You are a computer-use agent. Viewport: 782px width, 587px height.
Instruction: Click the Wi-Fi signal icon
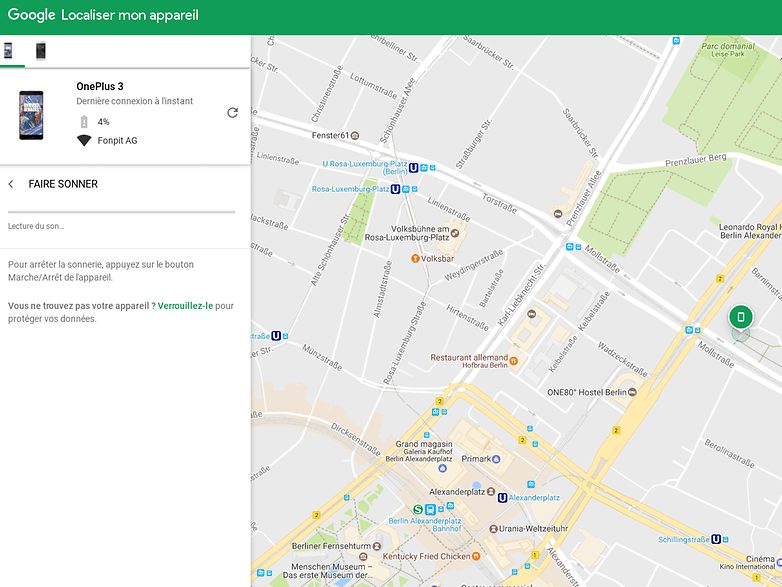84,140
